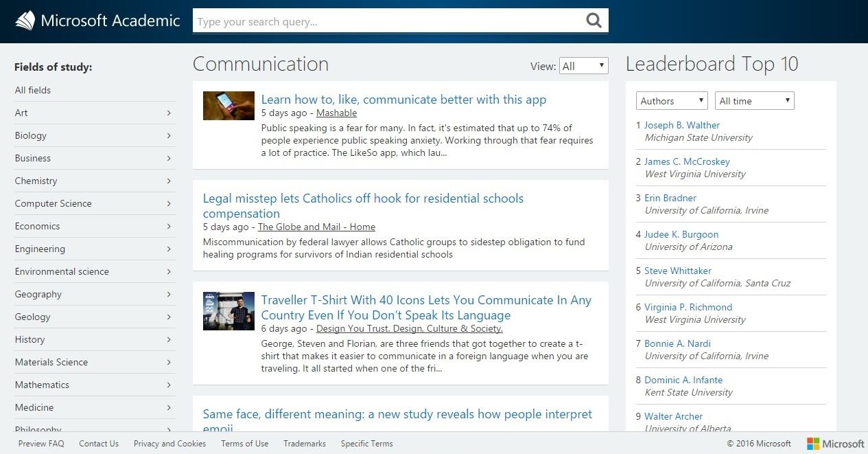Click the search magnifying glass icon
The height and width of the screenshot is (454, 868).
[x=594, y=21]
